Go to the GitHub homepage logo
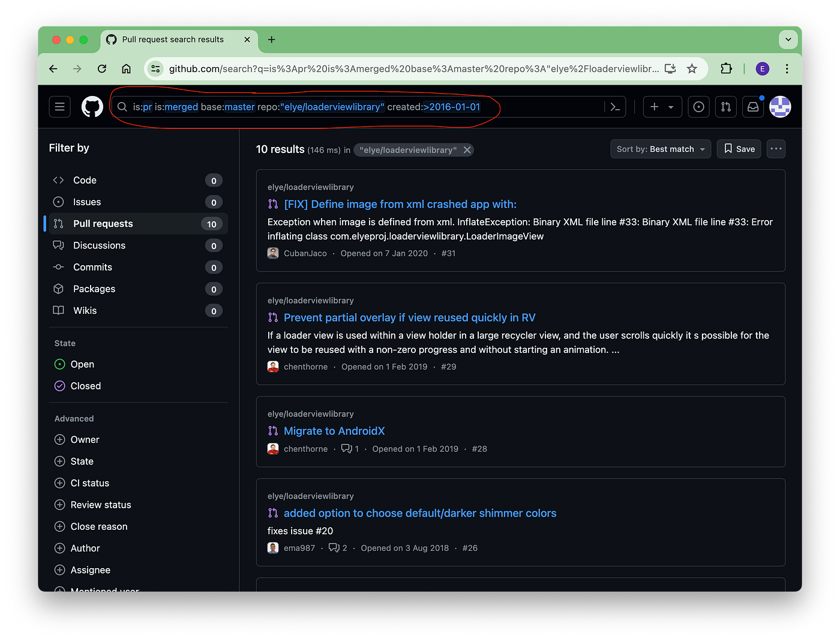Viewport: 840px width, 642px height. tap(92, 107)
